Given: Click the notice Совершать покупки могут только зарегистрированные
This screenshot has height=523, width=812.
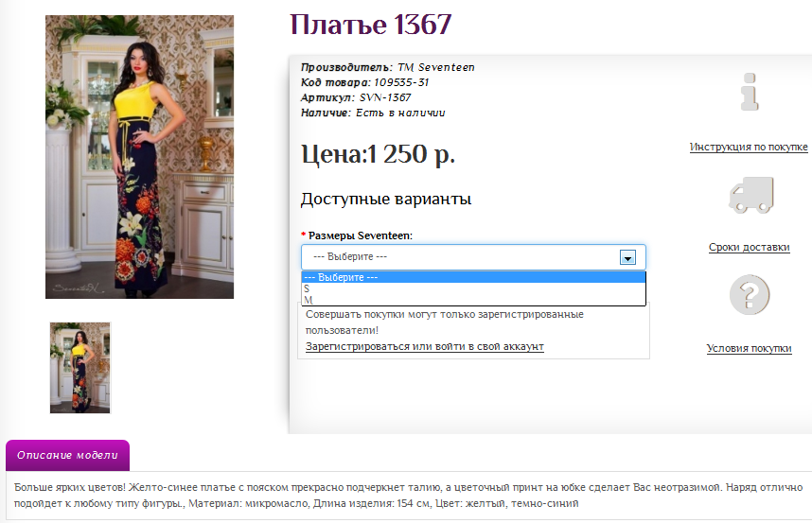Looking at the screenshot, I should click(444, 315).
